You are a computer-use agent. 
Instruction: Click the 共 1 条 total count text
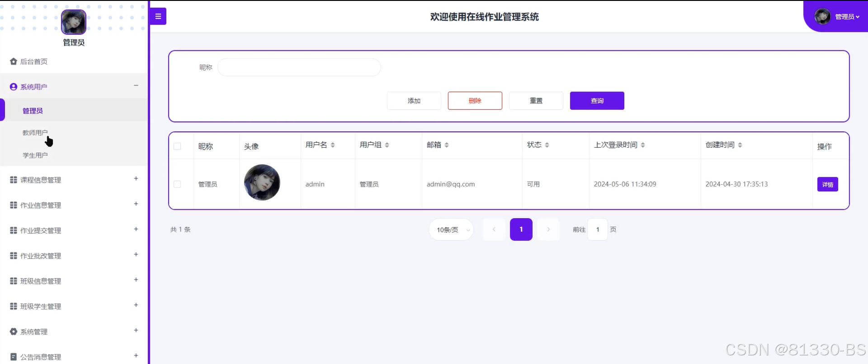tap(180, 229)
